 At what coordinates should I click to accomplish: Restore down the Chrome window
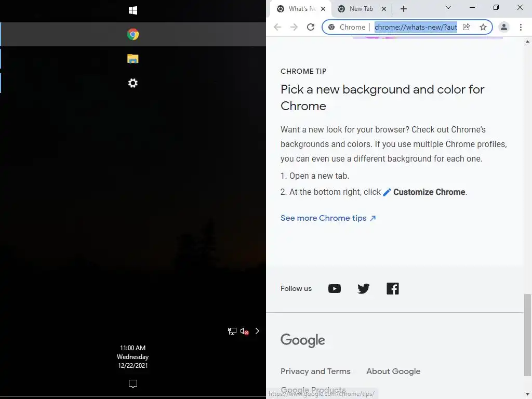(x=496, y=7)
